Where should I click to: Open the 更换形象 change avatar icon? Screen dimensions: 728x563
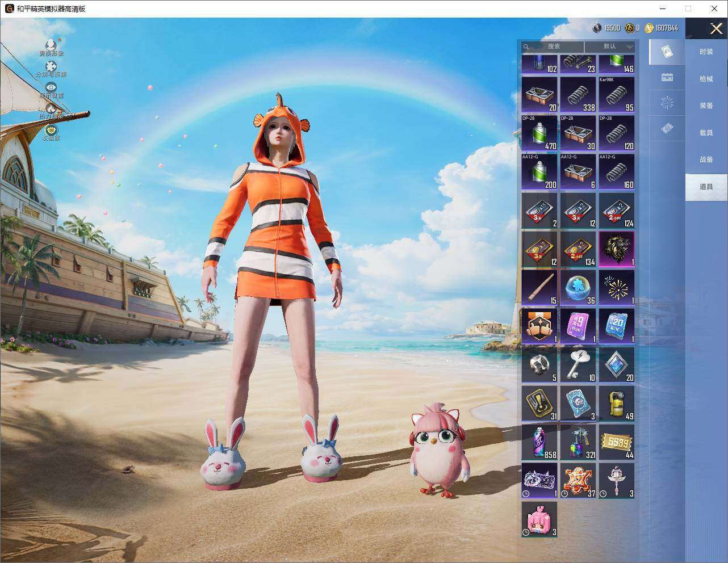[51, 45]
